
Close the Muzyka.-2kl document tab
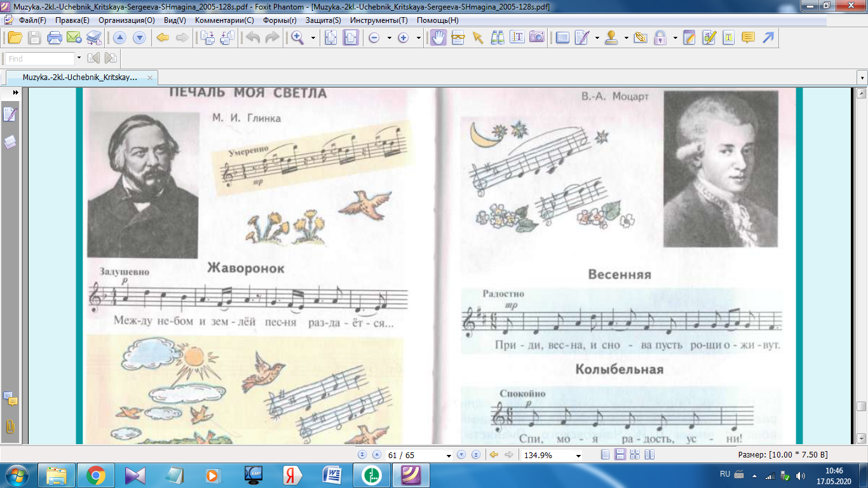point(150,78)
